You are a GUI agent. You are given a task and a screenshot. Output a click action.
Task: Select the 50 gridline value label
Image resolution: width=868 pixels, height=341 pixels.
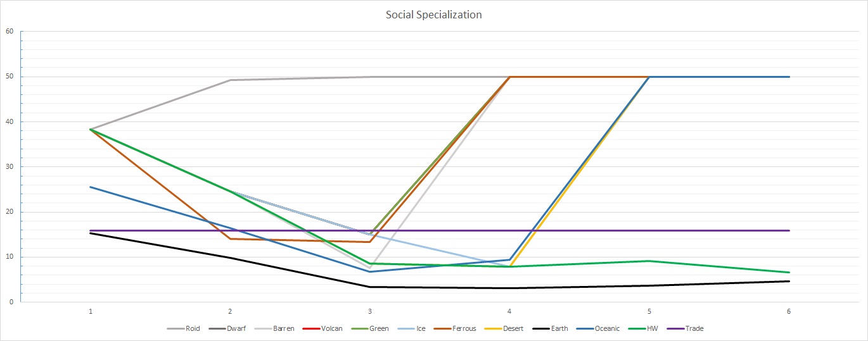click(x=9, y=77)
